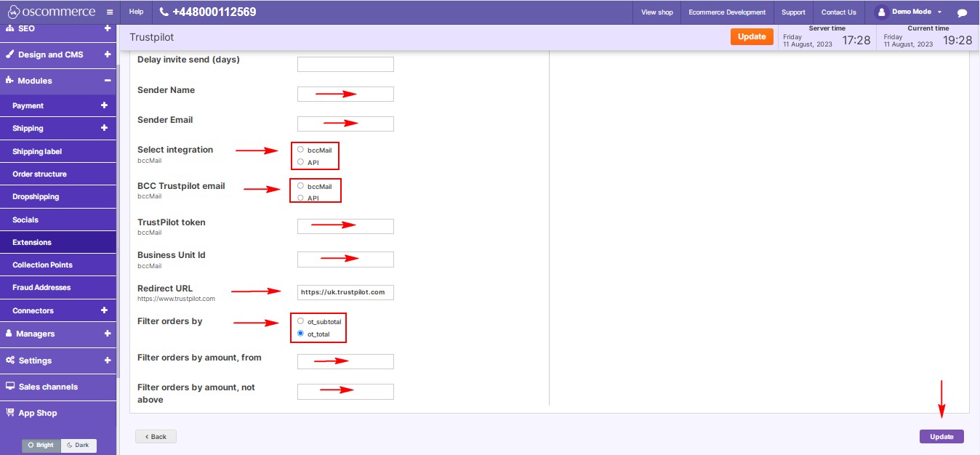Click the Design and CMS brush icon
The height and width of the screenshot is (455, 980).
10,55
